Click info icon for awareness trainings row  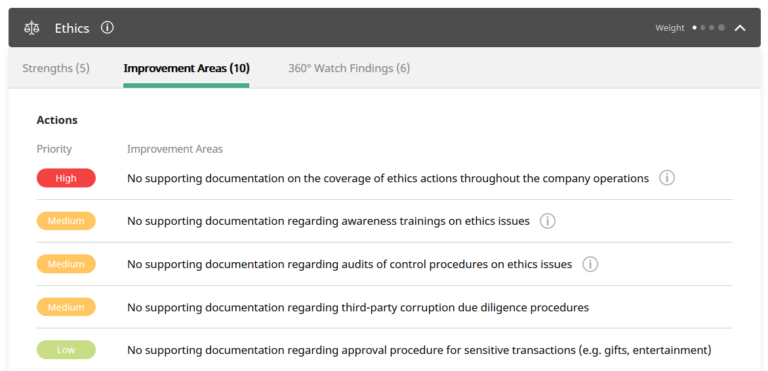(547, 221)
